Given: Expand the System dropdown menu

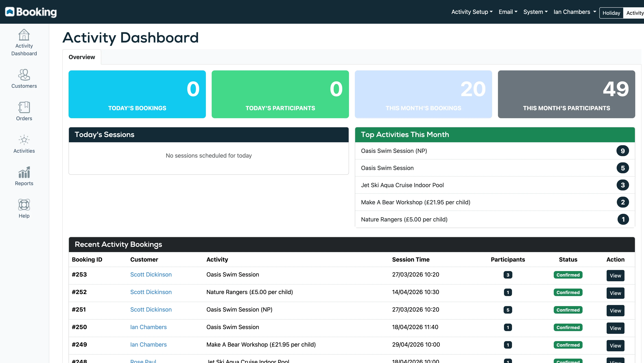Looking at the screenshot, I should click(x=536, y=12).
